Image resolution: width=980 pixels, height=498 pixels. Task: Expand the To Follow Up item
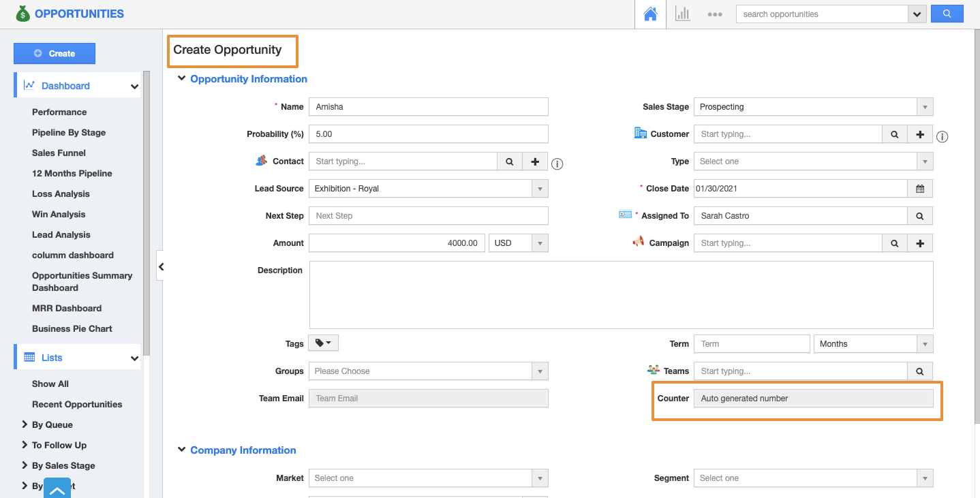click(x=25, y=445)
